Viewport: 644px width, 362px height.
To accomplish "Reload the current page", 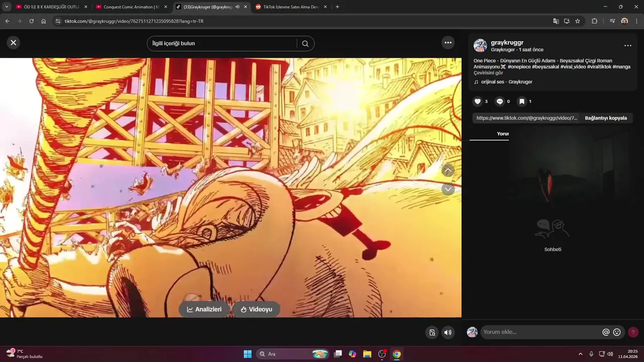I will tap(31, 21).
